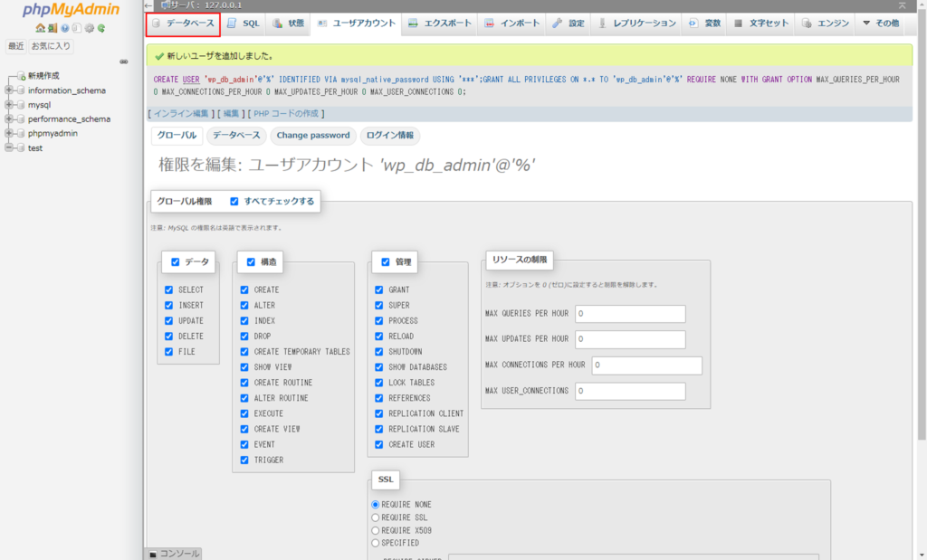Open the blue help documentation icon
927x560 pixels.
coord(65,28)
